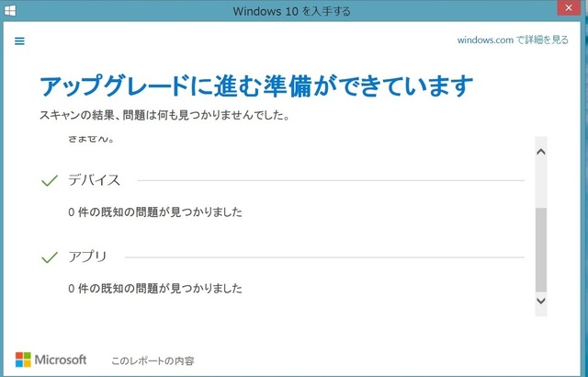Image resolution: width=588 pixels, height=377 pixels.
Task: Click the vertical scrollbar thumb
Action: [x=541, y=249]
